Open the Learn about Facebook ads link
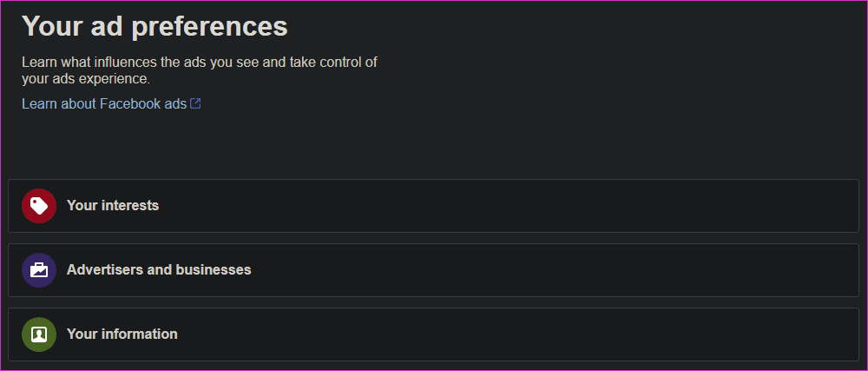Viewport: 868px width, 371px height. (x=111, y=103)
